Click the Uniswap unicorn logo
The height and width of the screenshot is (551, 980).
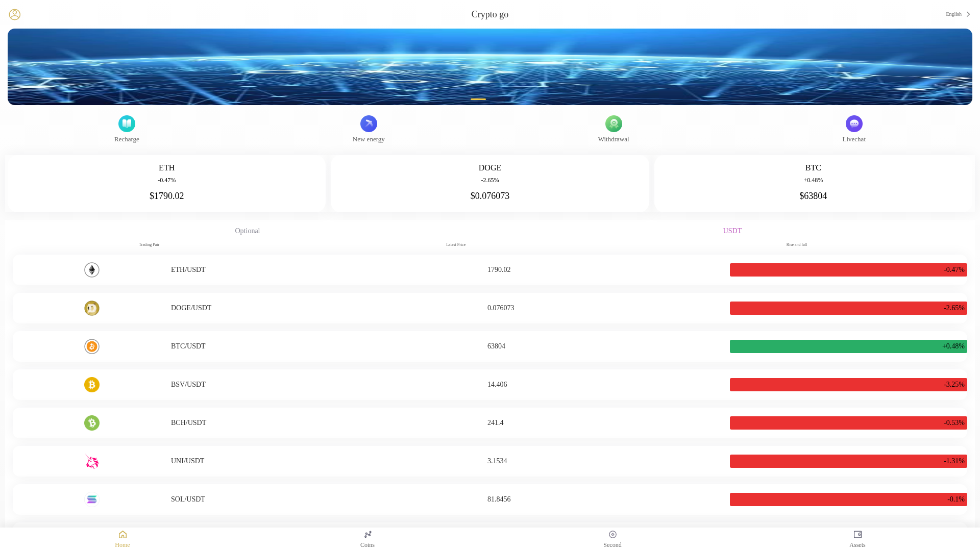[92, 461]
